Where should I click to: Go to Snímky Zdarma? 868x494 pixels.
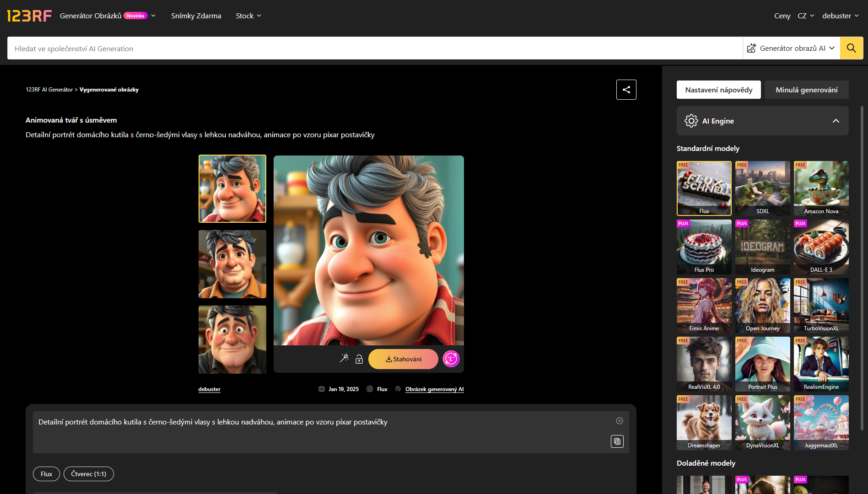(x=196, y=16)
